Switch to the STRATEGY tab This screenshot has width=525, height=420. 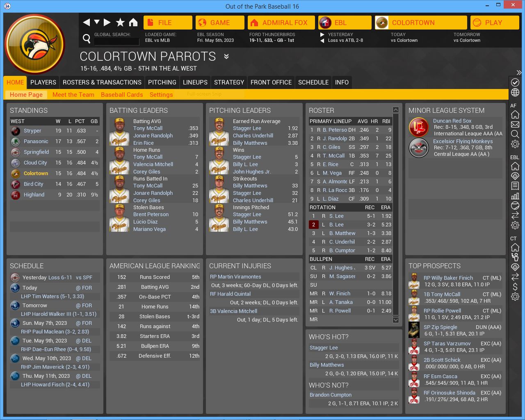coord(229,82)
